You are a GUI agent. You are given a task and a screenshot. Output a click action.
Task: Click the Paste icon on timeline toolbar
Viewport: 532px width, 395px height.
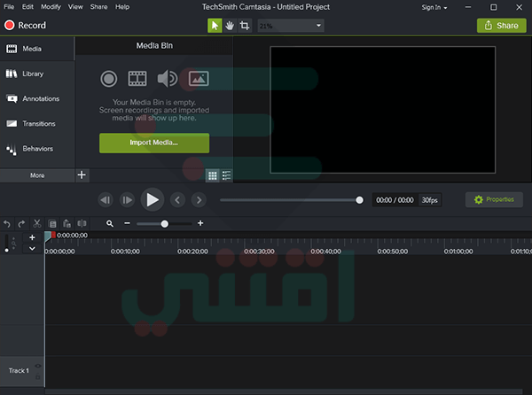[66, 223]
